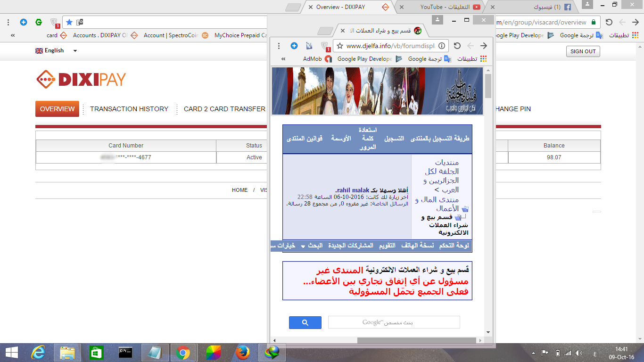Open CARD 2 CARD TRANSFER tab

coord(224,109)
